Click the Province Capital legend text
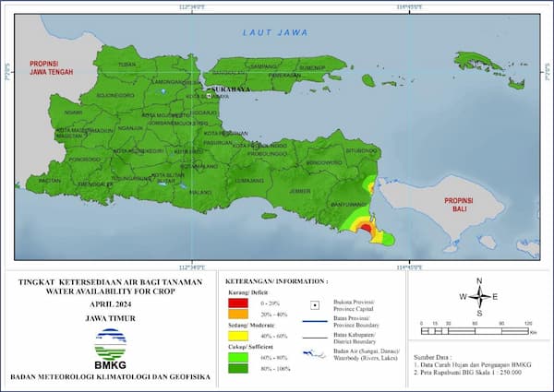 [x=354, y=309]
